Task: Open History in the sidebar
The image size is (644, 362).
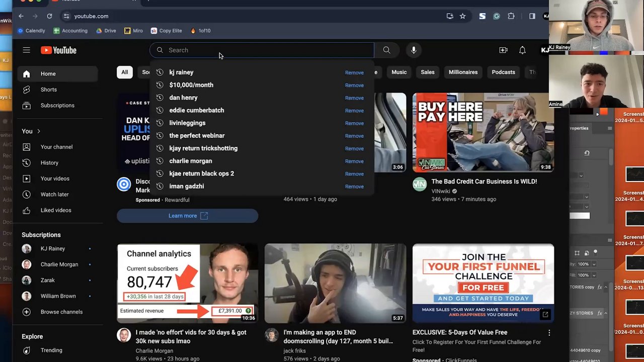Action: (57, 163)
